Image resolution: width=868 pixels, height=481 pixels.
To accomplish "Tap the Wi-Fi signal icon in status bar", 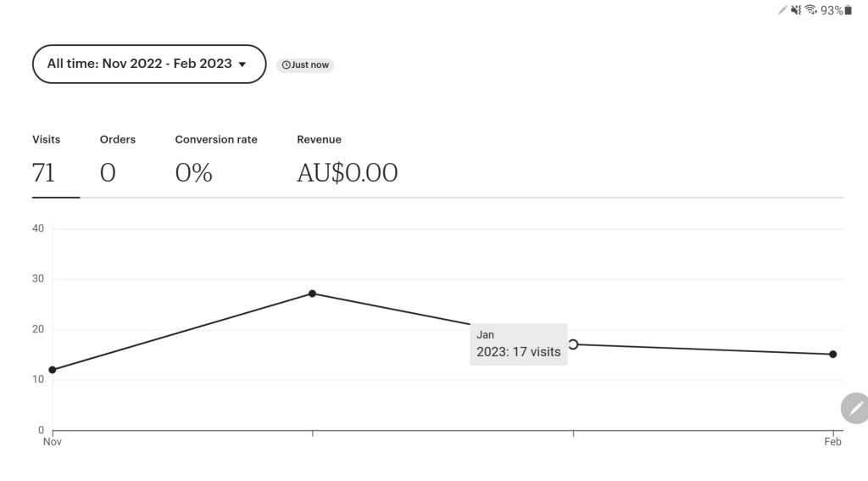I will (x=811, y=10).
